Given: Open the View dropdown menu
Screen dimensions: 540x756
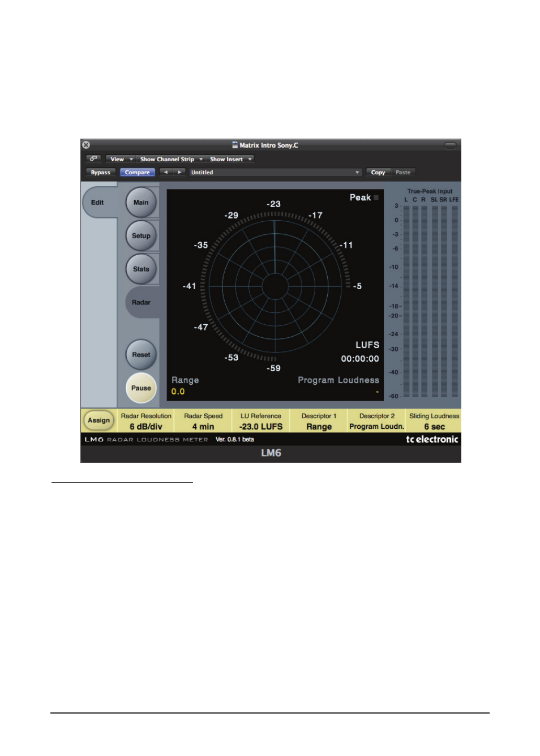Looking at the screenshot, I should [x=121, y=159].
